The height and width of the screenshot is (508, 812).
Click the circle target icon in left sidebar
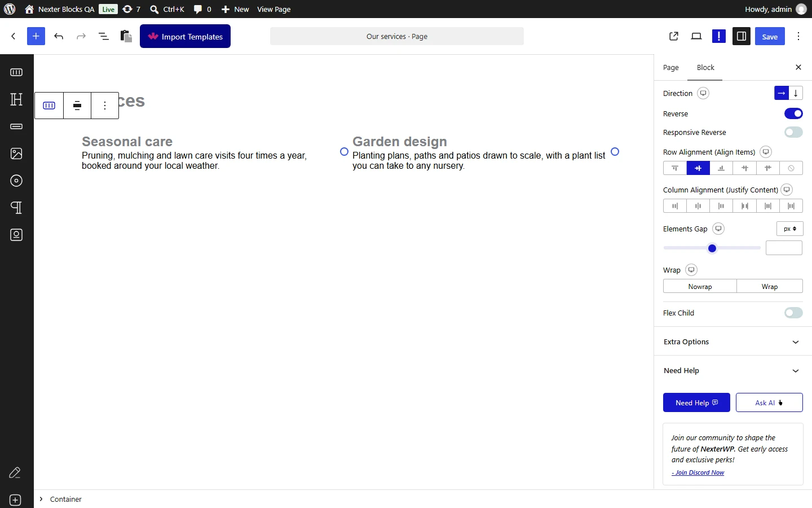16,181
